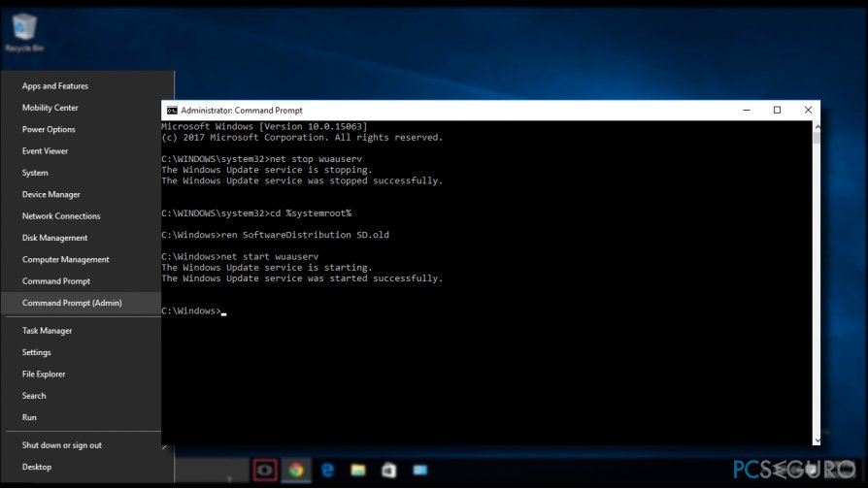Close the Administrator Command Prompt window
The image size is (868, 489).
(x=808, y=110)
